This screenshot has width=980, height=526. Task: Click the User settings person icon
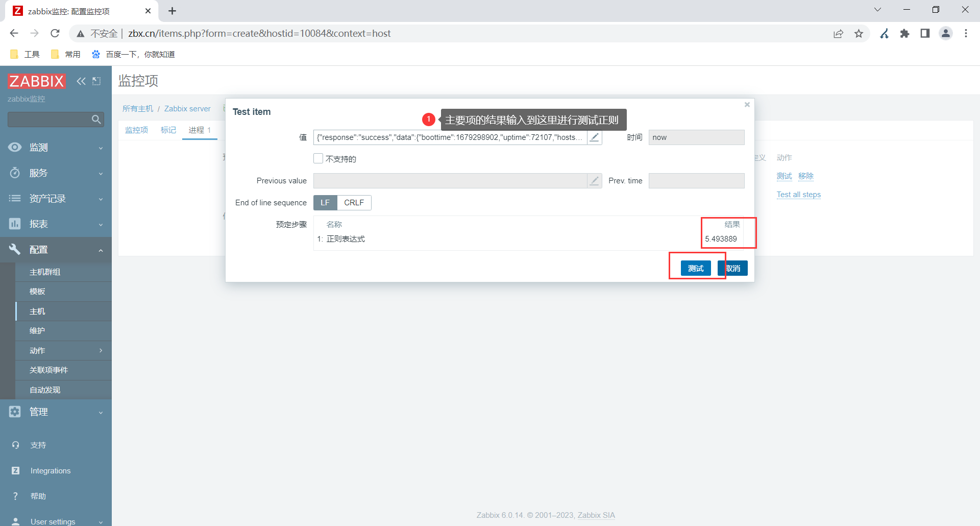[15, 521]
